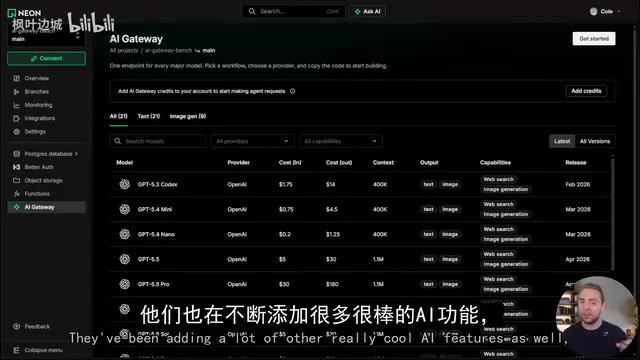Click the Release column header
This screenshot has width=640, height=360.
tap(576, 162)
